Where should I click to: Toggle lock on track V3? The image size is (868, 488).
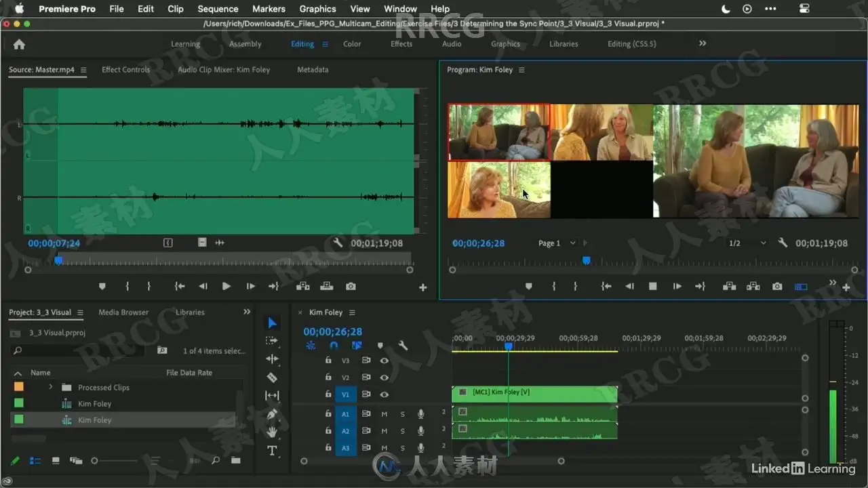click(x=328, y=361)
